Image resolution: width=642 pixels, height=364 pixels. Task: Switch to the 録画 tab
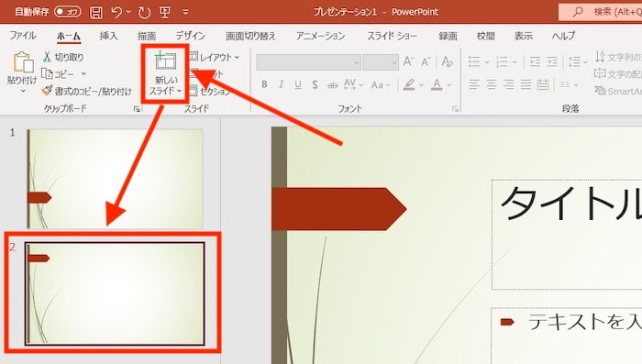(448, 36)
